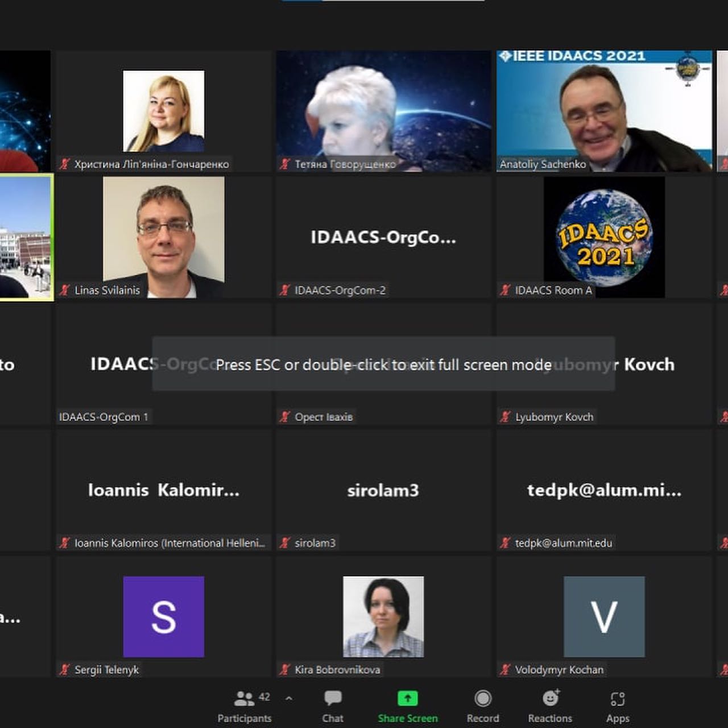This screenshot has width=728, height=728.
Task: Click the muted mic icon beside Ioannis Kalomiros
Action: point(65,543)
